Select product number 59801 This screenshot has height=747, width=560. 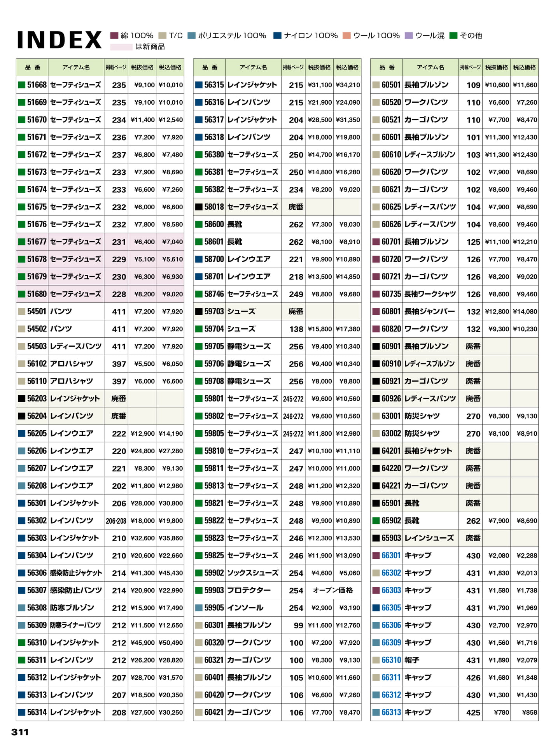click(214, 399)
